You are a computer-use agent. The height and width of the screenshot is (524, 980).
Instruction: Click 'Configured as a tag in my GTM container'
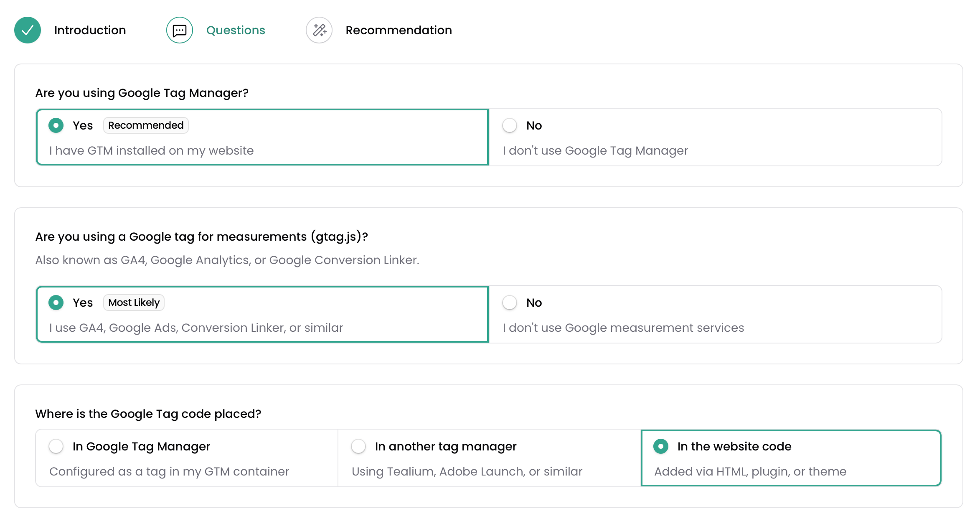click(169, 471)
